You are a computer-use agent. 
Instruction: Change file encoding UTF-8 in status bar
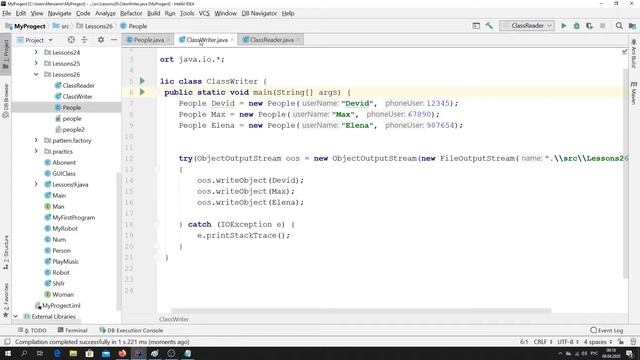coord(568,342)
